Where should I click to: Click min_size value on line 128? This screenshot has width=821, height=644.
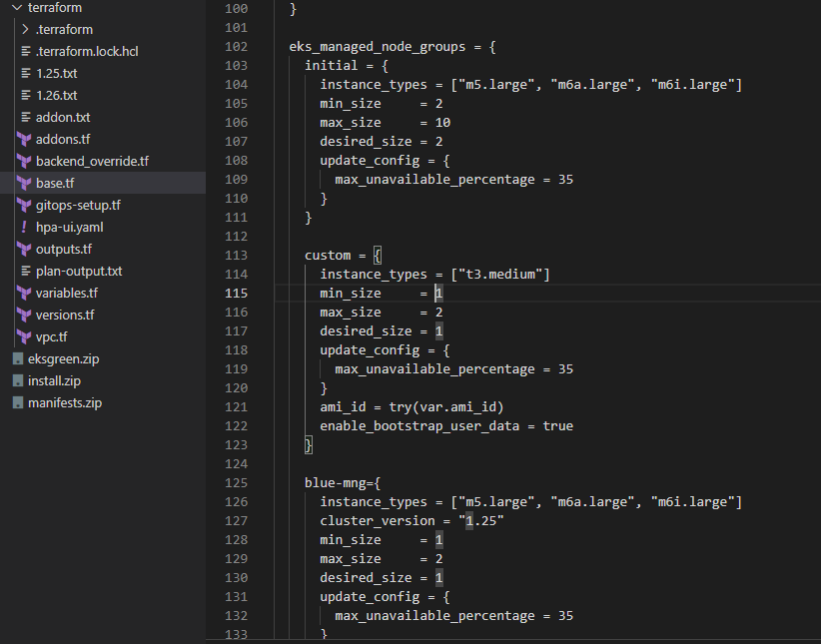[438, 540]
